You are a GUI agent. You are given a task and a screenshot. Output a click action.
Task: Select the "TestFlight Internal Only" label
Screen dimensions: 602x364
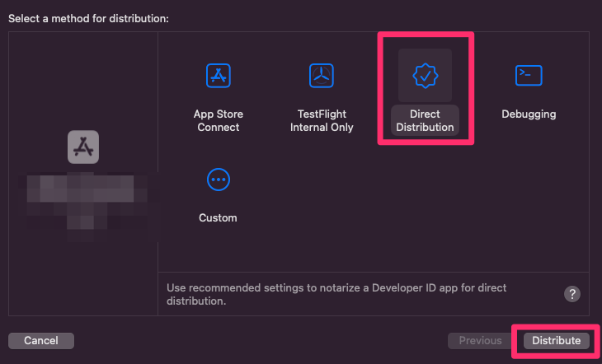[322, 121]
